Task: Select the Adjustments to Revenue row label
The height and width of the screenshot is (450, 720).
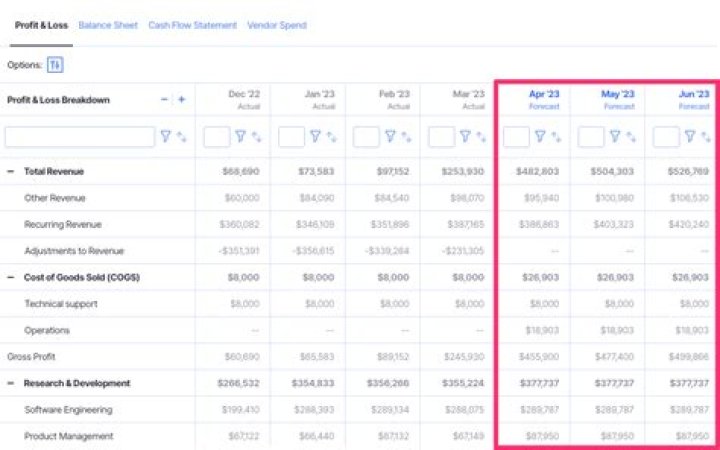Action: (x=74, y=251)
